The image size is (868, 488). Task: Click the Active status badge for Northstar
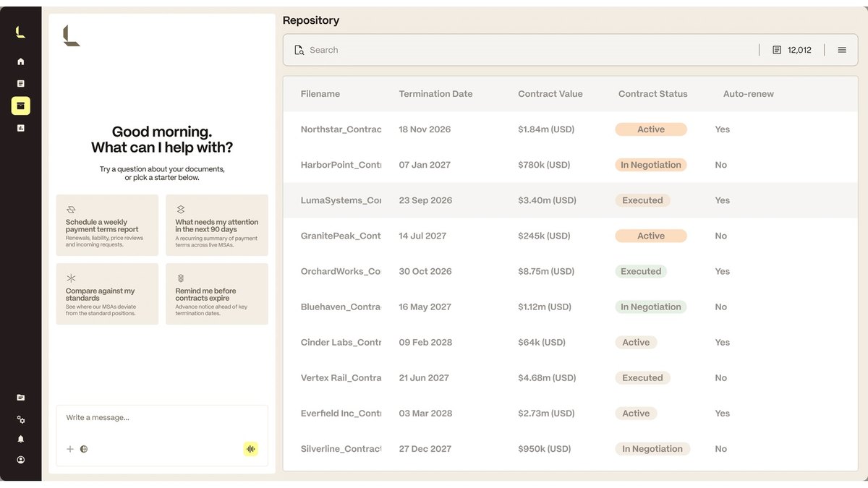point(651,129)
